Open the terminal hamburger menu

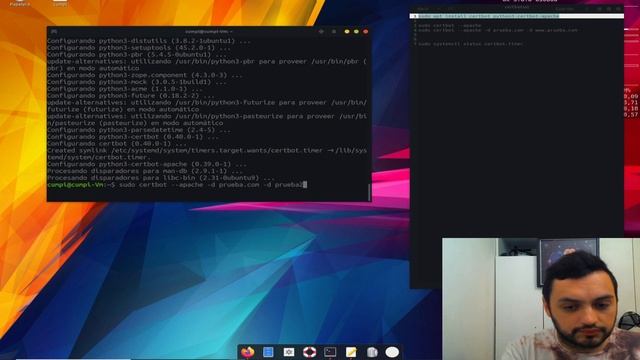[x=334, y=31]
